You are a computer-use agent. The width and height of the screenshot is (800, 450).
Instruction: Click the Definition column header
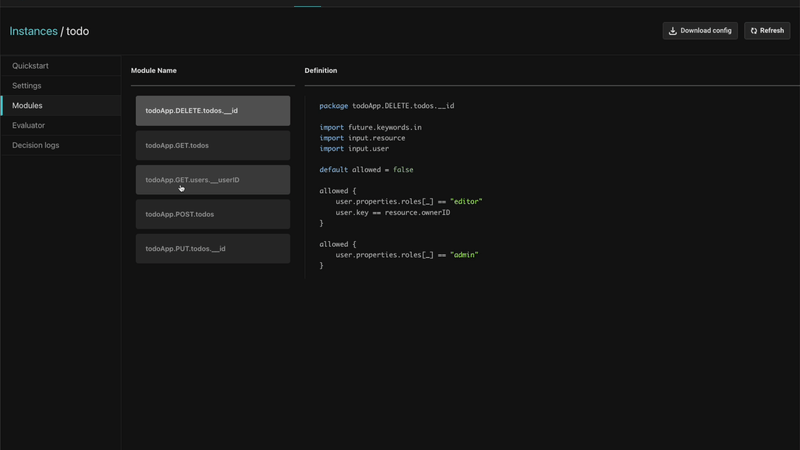pyautogui.click(x=321, y=71)
